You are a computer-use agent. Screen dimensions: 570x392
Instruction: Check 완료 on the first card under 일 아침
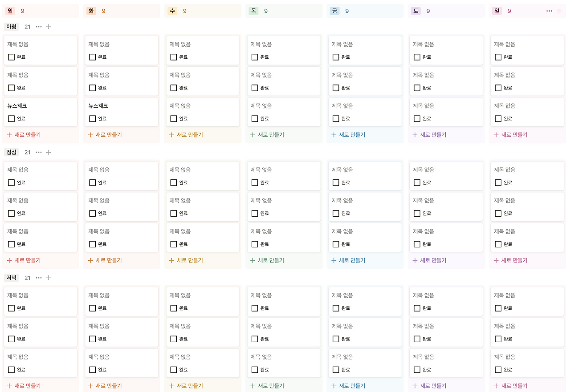(497, 57)
